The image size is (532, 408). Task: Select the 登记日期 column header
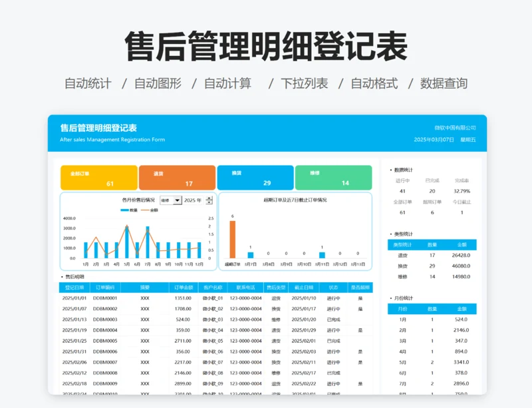[74, 288]
